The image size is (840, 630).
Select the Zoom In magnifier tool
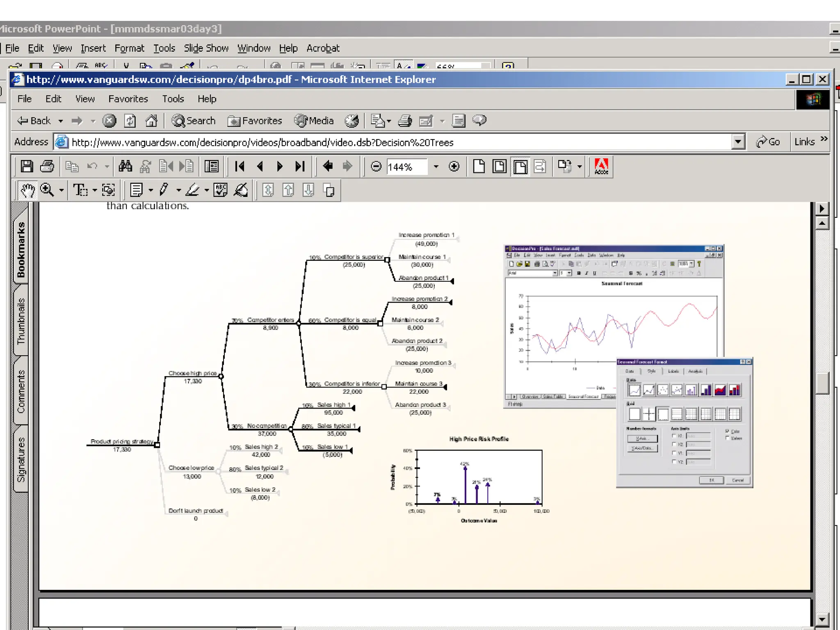pos(47,190)
